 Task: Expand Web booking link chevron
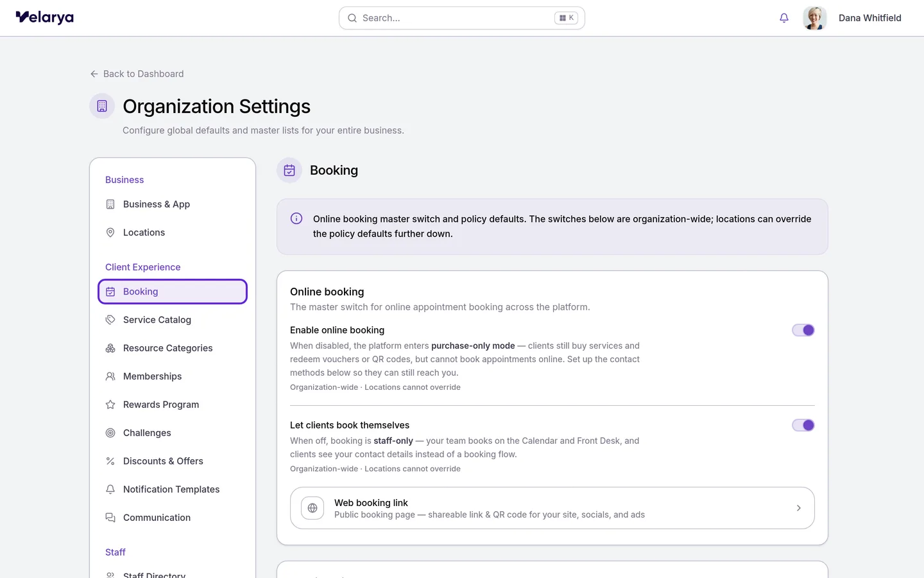coord(799,508)
